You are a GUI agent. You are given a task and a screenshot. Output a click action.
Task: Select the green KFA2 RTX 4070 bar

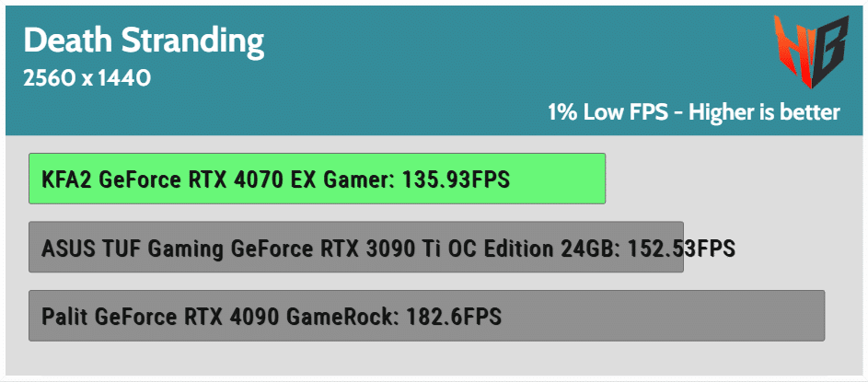coord(318,179)
